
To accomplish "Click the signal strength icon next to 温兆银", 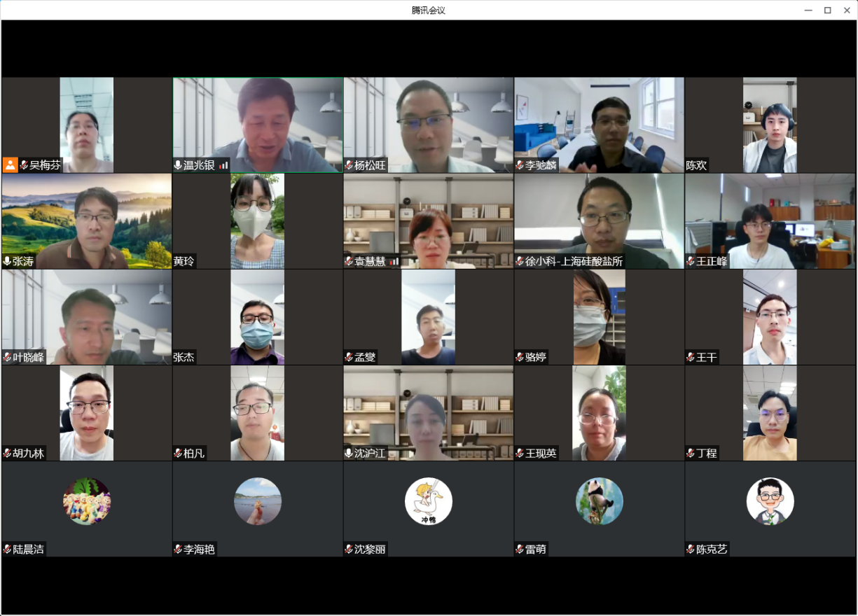I will click(223, 165).
